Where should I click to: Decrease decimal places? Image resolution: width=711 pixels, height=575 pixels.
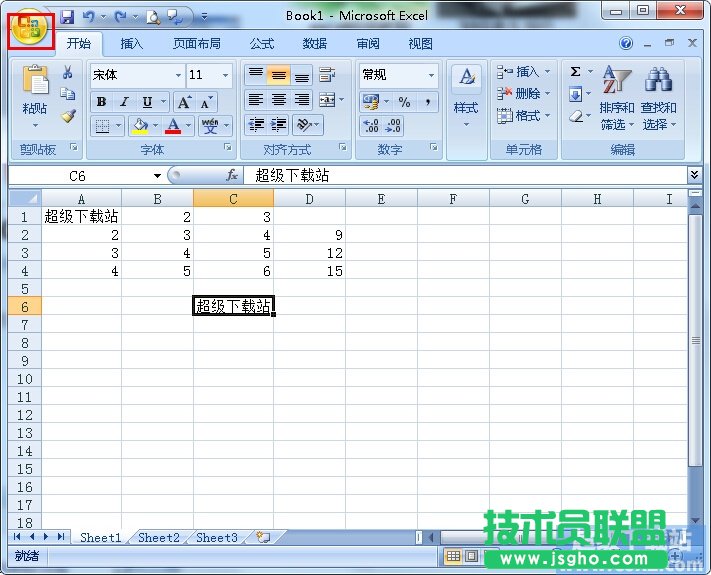pos(393,126)
